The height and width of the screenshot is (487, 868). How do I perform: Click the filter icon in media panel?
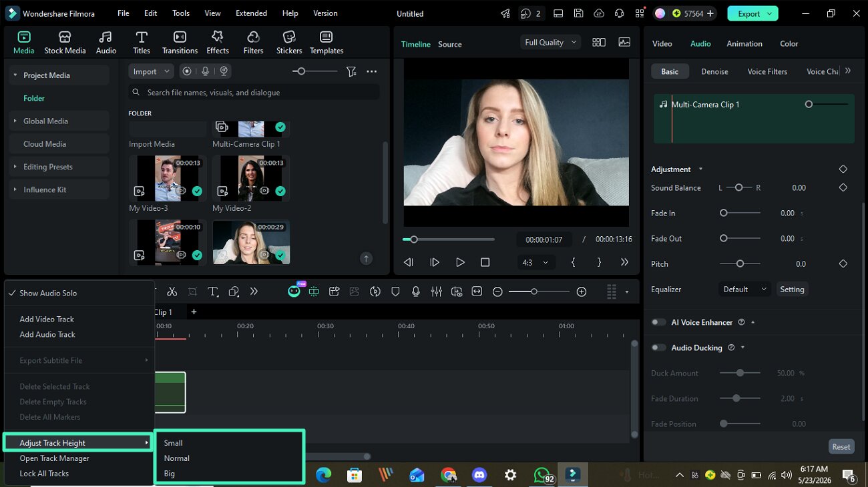click(351, 71)
